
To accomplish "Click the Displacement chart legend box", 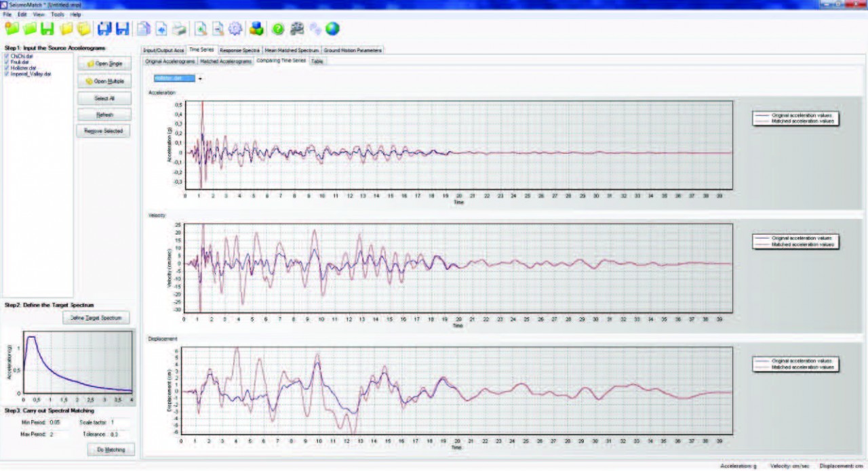I will (795, 364).
